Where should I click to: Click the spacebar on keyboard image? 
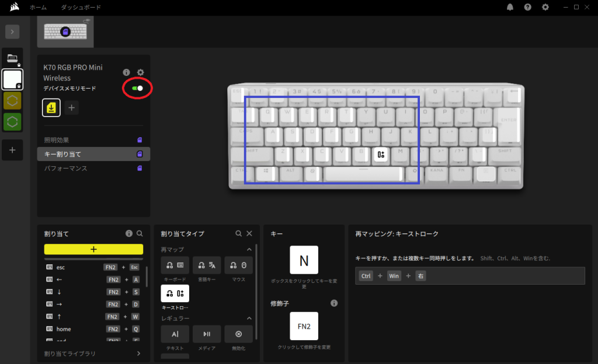tap(363, 174)
